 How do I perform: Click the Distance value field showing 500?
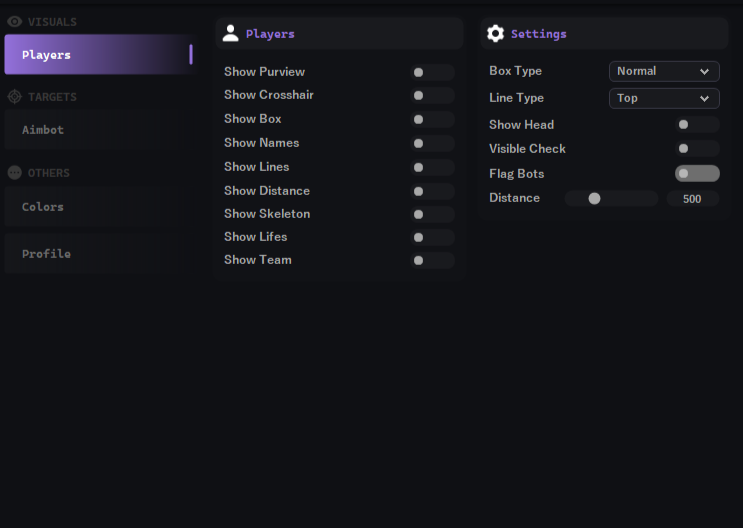tap(692, 199)
